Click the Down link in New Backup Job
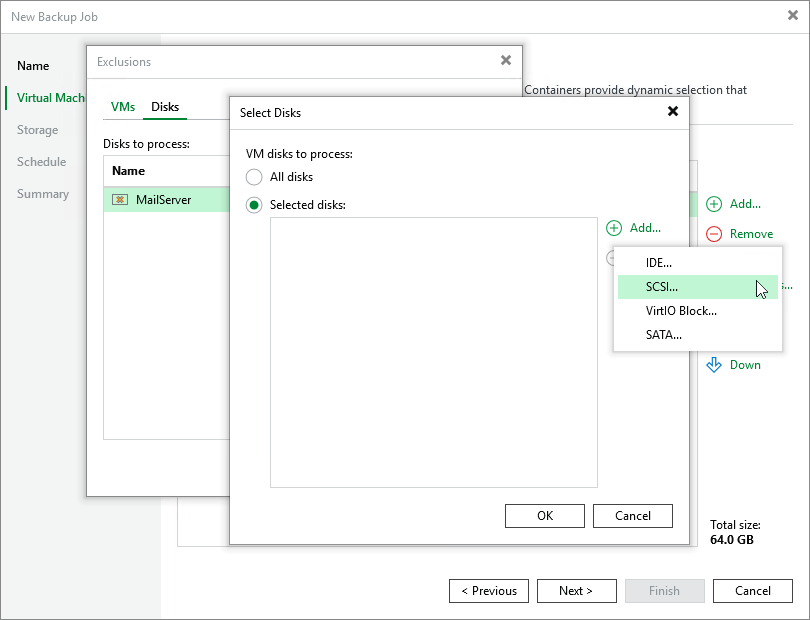 tap(745, 365)
